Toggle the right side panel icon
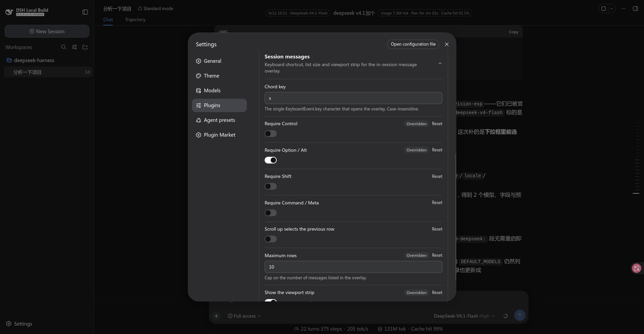This screenshot has height=334, width=644. pos(635,9)
